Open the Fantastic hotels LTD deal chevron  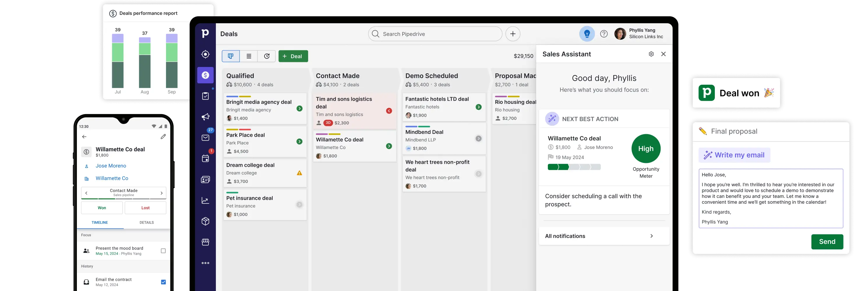479,107
